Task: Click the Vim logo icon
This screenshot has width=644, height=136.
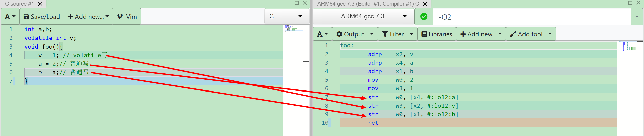Action: pyautogui.click(x=120, y=17)
